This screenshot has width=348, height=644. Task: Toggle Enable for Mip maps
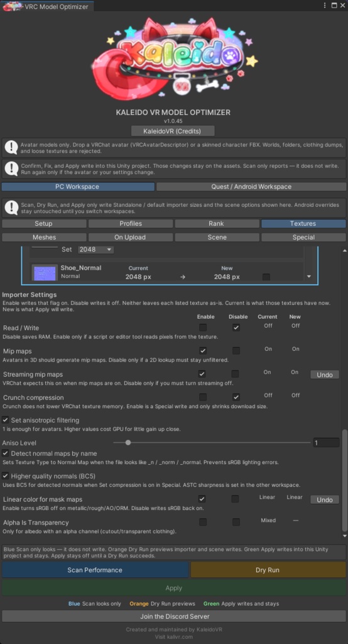[x=203, y=351]
